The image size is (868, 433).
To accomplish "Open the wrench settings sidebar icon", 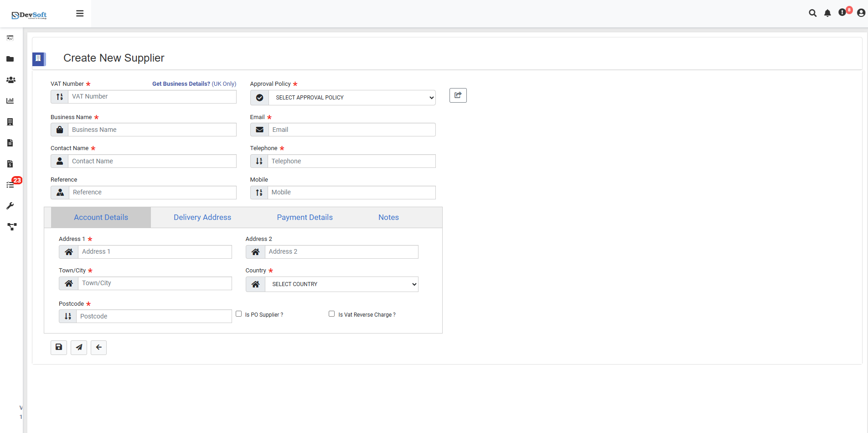I will coord(10,206).
